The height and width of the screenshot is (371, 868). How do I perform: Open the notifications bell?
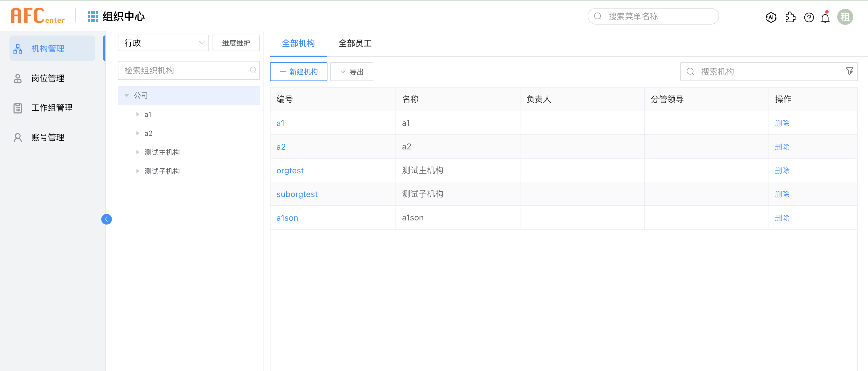tap(825, 17)
